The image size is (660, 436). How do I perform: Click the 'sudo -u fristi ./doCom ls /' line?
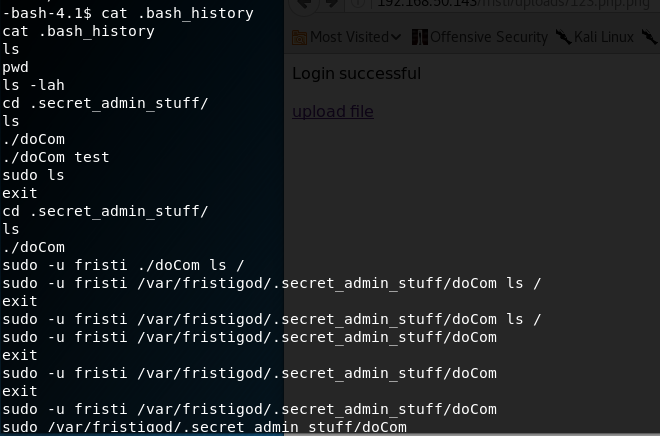(123, 266)
